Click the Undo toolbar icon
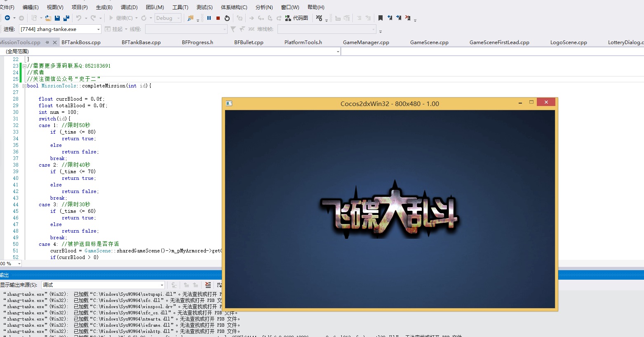This screenshot has width=644, height=337. pyautogui.click(x=78, y=18)
